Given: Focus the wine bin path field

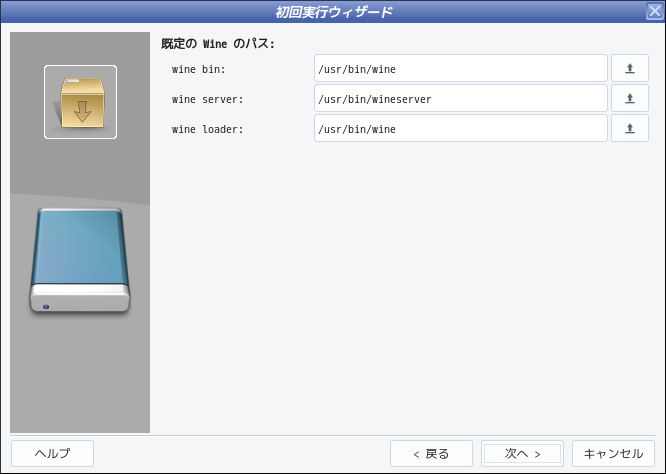Looking at the screenshot, I should (460, 68).
